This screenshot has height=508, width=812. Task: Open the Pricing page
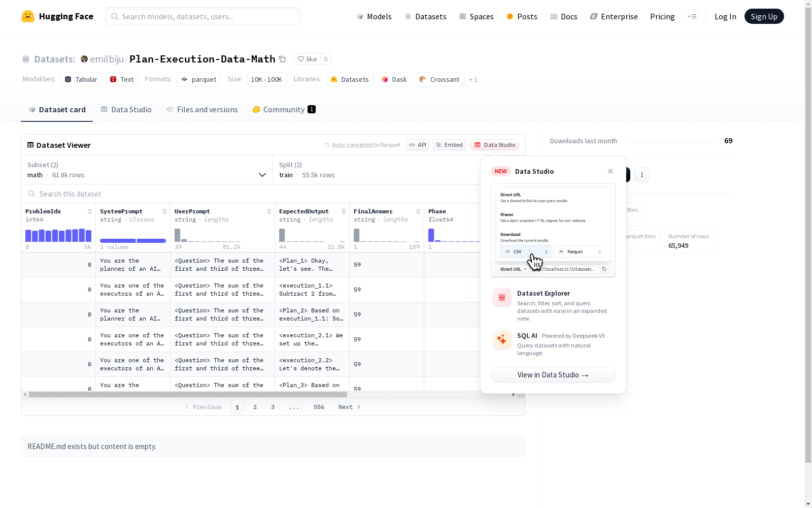pyautogui.click(x=662, y=16)
